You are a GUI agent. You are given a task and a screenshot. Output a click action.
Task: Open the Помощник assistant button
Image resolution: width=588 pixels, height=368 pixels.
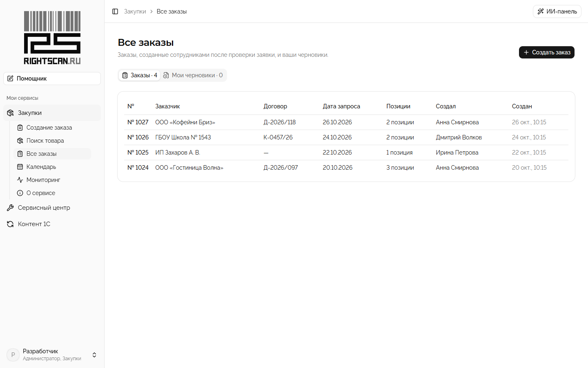click(52, 79)
